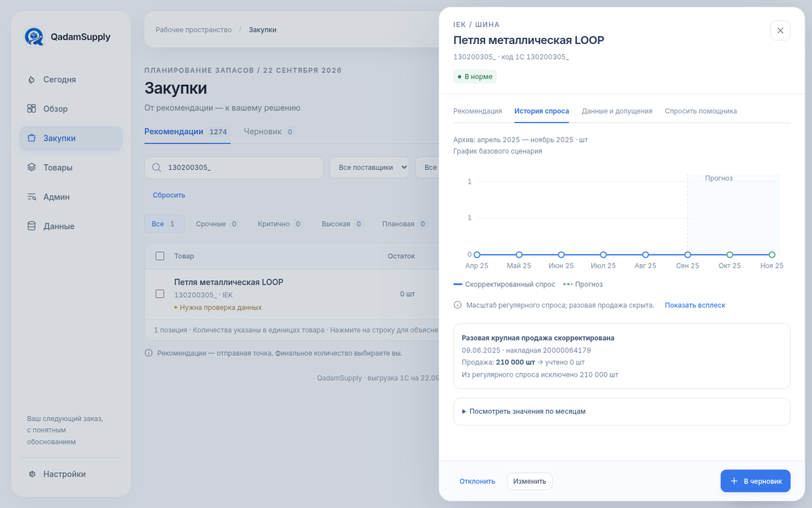Select the Закупки bag icon

(31, 138)
